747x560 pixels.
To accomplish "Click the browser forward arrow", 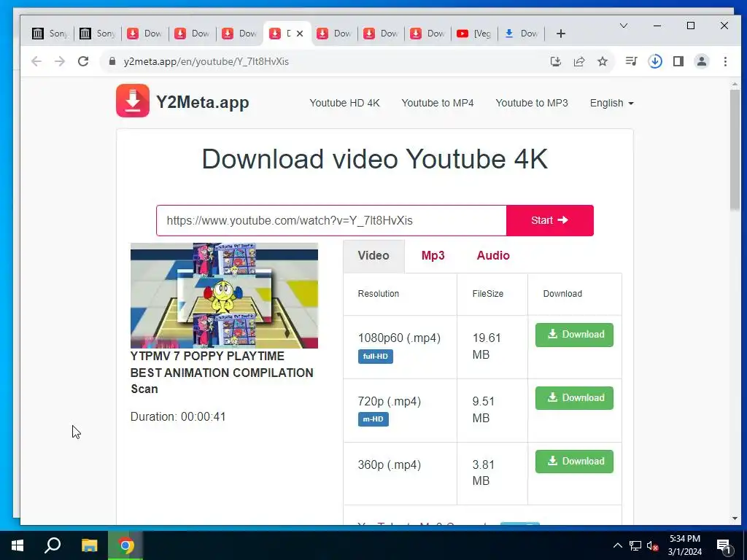I will click(60, 61).
